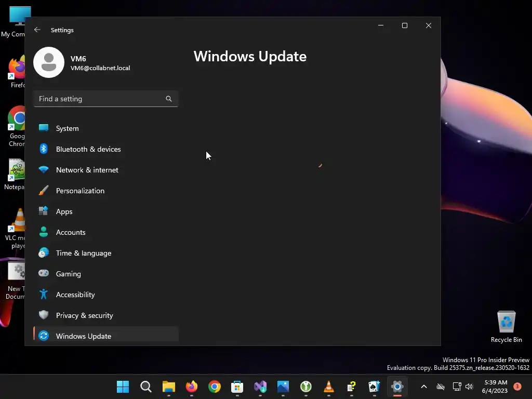Click the VM6 profile avatar picture
The image size is (532, 399).
[49, 62]
